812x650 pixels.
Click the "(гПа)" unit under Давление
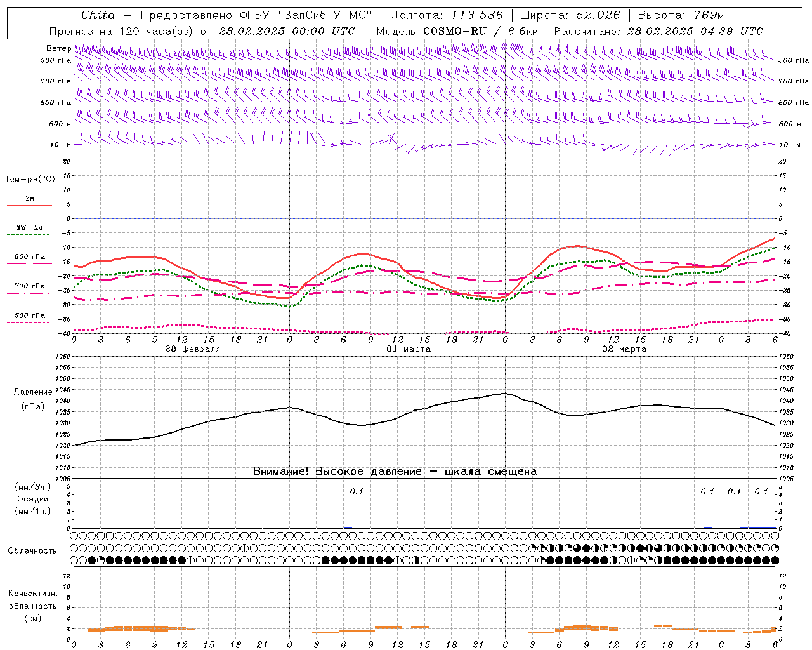[33, 406]
